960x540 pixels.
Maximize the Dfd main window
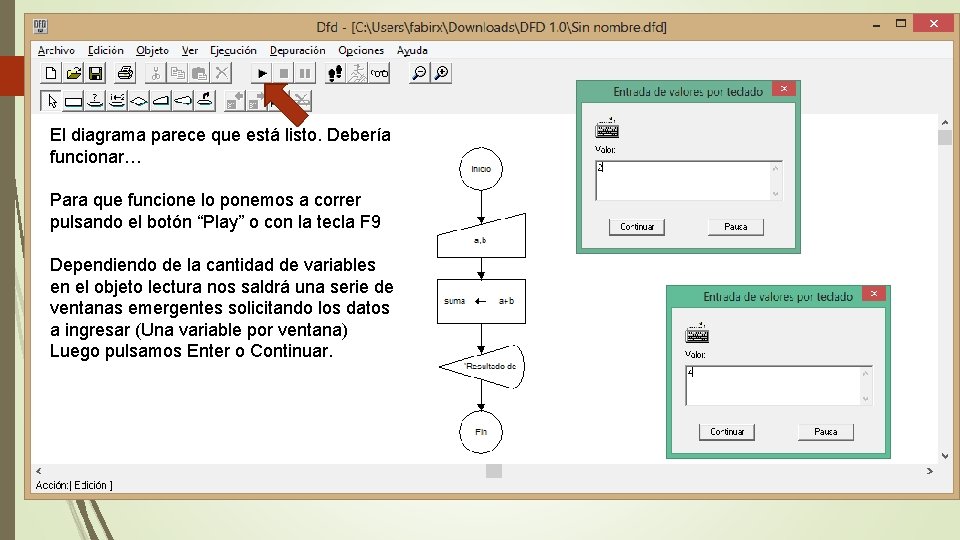[901, 23]
